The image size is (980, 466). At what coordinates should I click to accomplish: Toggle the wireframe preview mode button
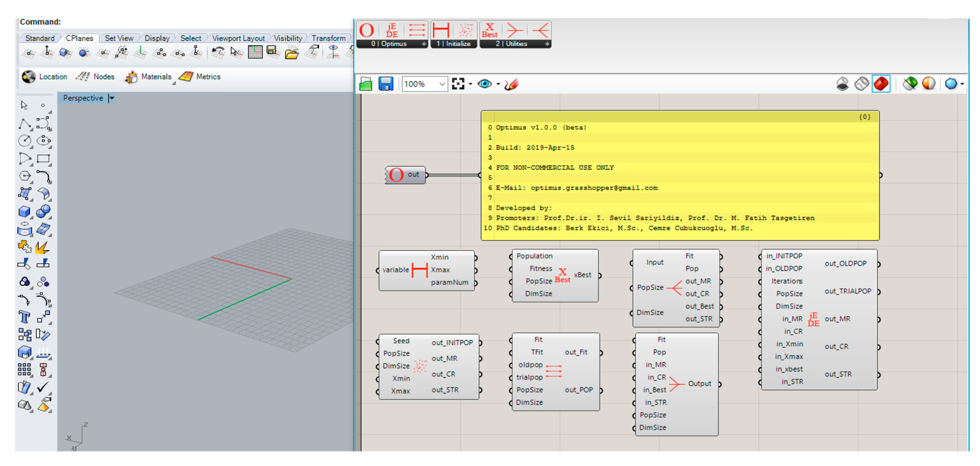(x=861, y=84)
